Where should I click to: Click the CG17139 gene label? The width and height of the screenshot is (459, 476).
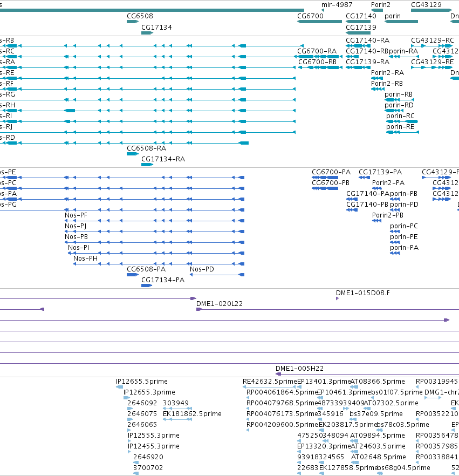[x=361, y=28]
